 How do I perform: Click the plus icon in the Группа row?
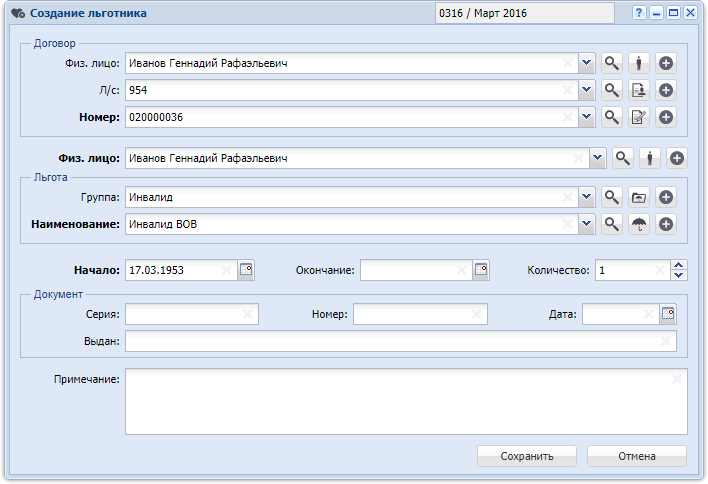tap(666, 197)
